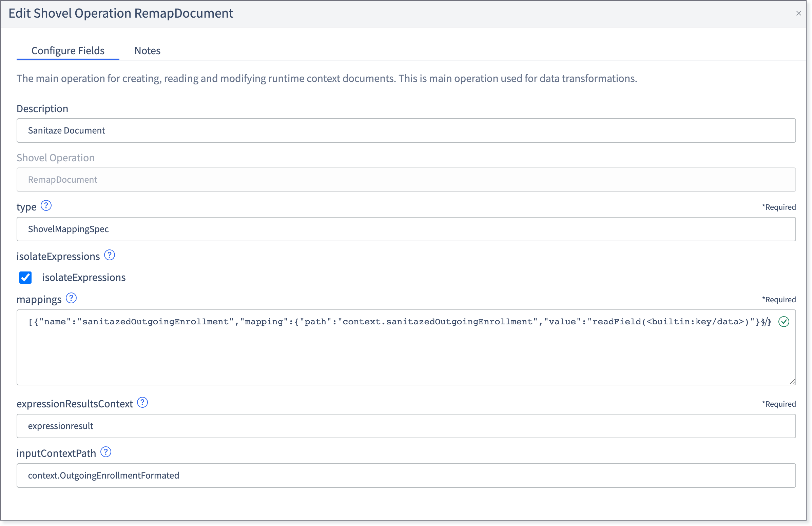The image size is (812, 526).
Task: Click mappings textarea resize handle
Action: point(793,382)
